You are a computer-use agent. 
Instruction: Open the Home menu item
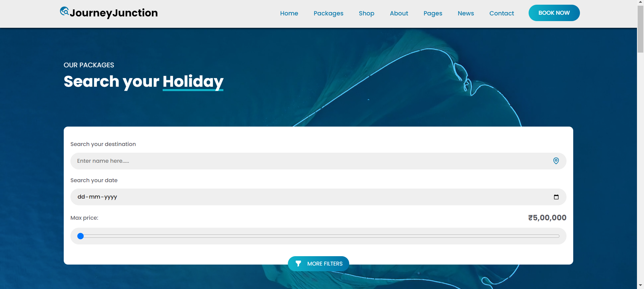(289, 13)
